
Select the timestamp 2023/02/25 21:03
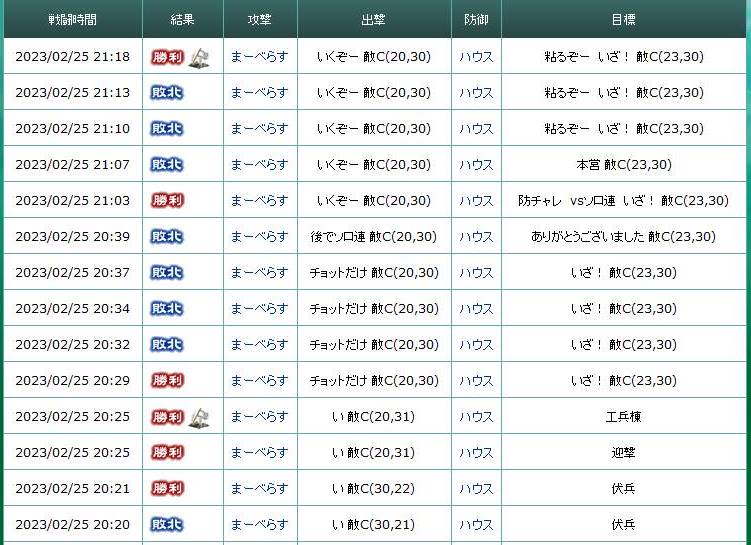click(73, 201)
